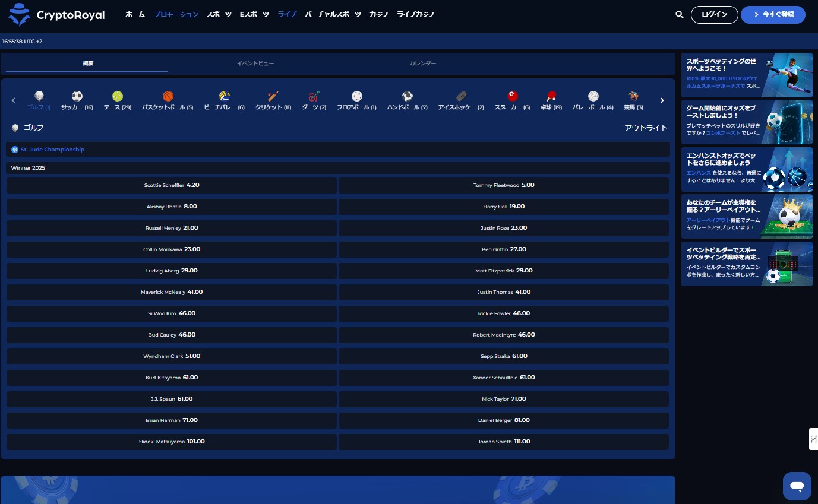Open the スポーツ menu item
This screenshot has height=504, width=818.
tap(219, 14)
